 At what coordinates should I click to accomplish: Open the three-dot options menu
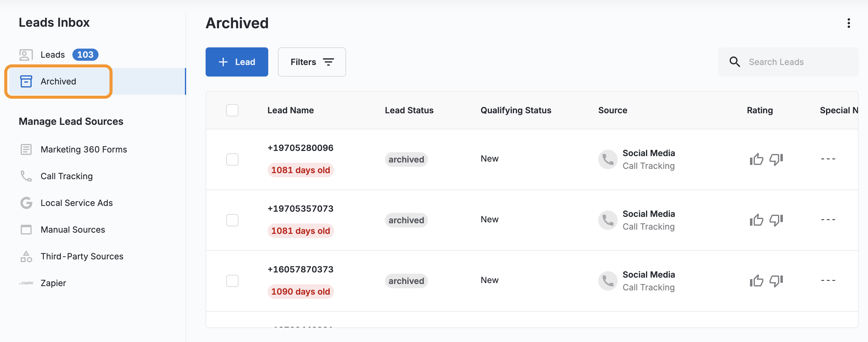[849, 23]
